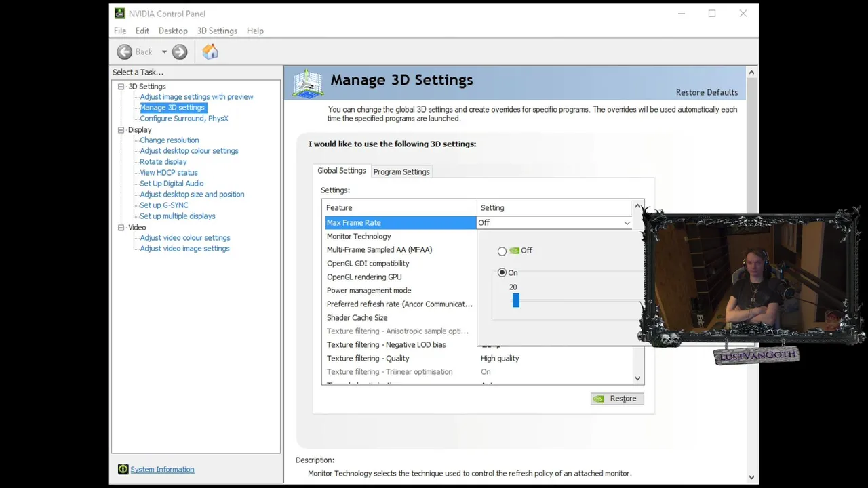Click the Manage 3D Settings header icon
The width and height of the screenshot is (868, 488).
pos(308,83)
